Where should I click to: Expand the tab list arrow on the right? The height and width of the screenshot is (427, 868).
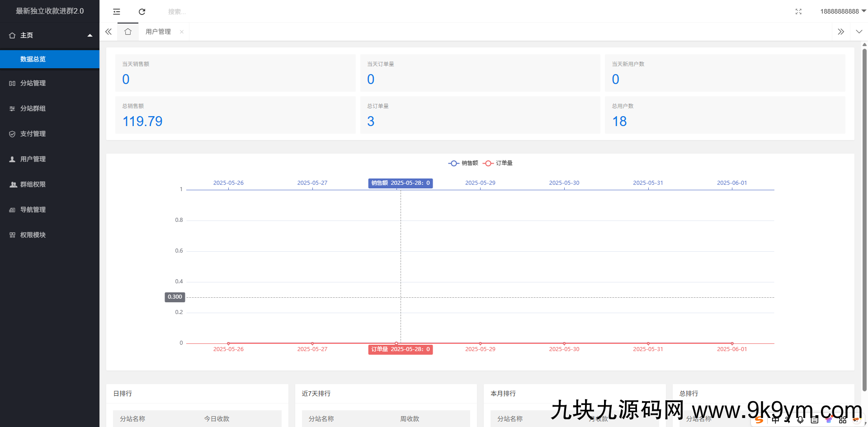841,32
